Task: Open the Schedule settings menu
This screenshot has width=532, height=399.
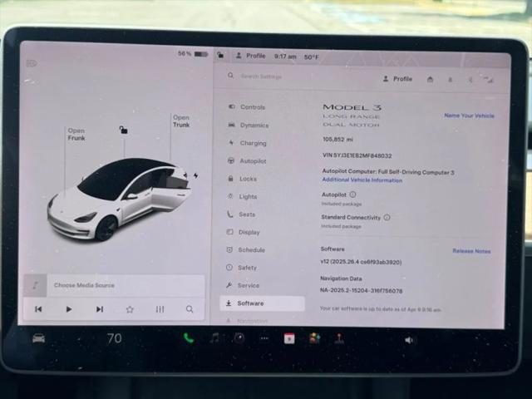Action: [x=246, y=249]
